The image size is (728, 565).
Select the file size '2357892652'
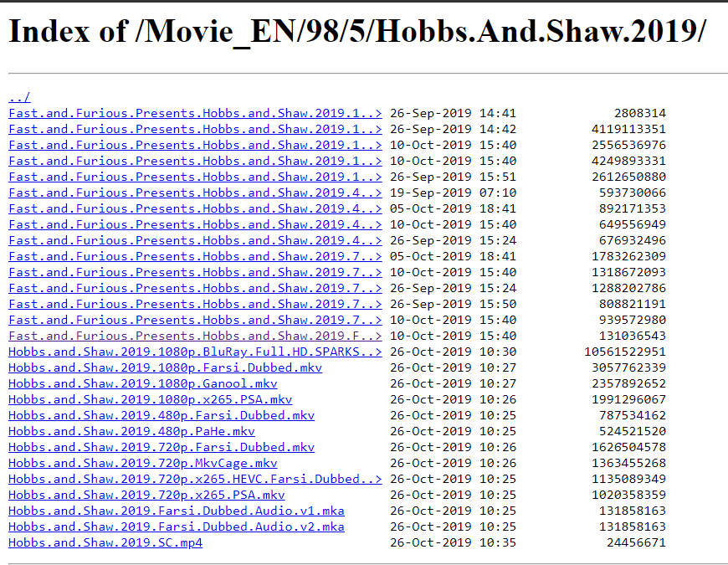[x=628, y=383]
